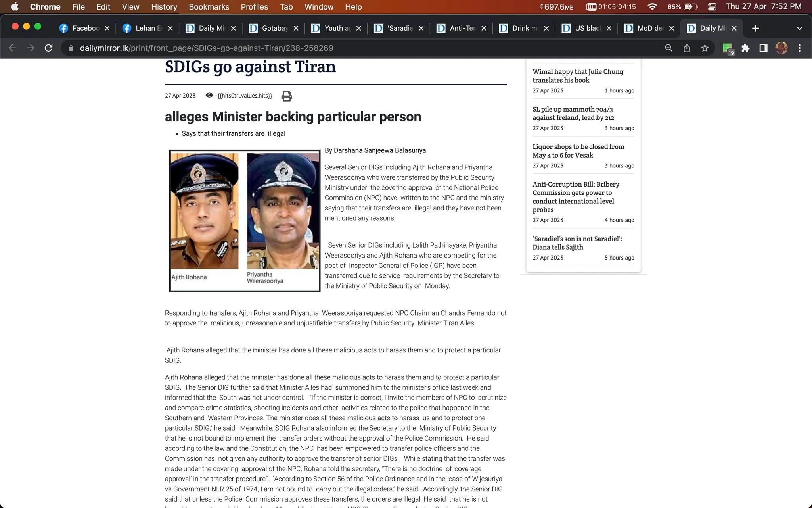Open the Chrome extensions puzzle icon
Screen dimensions: 812x508
pyautogui.click(x=745, y=48)
